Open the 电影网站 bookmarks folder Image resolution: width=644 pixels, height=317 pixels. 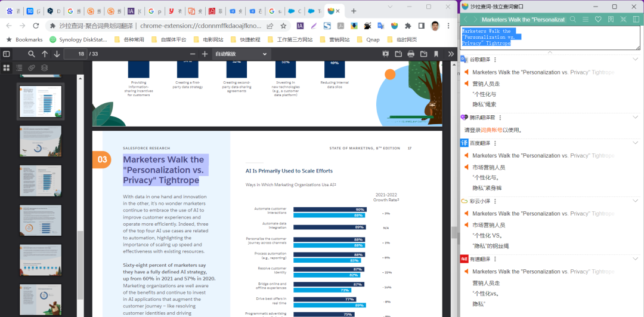click(x=208, y=40)
